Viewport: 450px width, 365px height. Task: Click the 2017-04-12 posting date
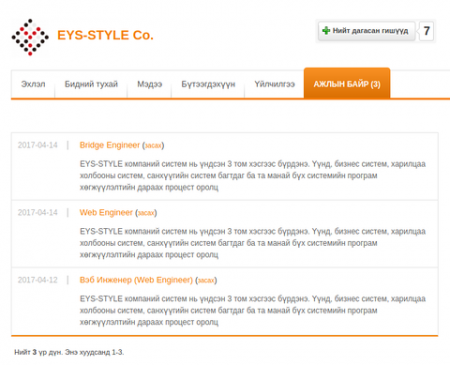tap(37, 280)
